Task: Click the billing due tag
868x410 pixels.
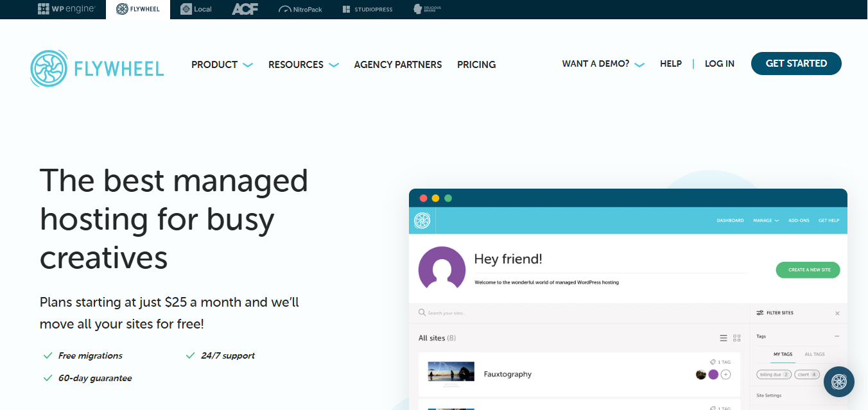Action: [x=774, y=374]
